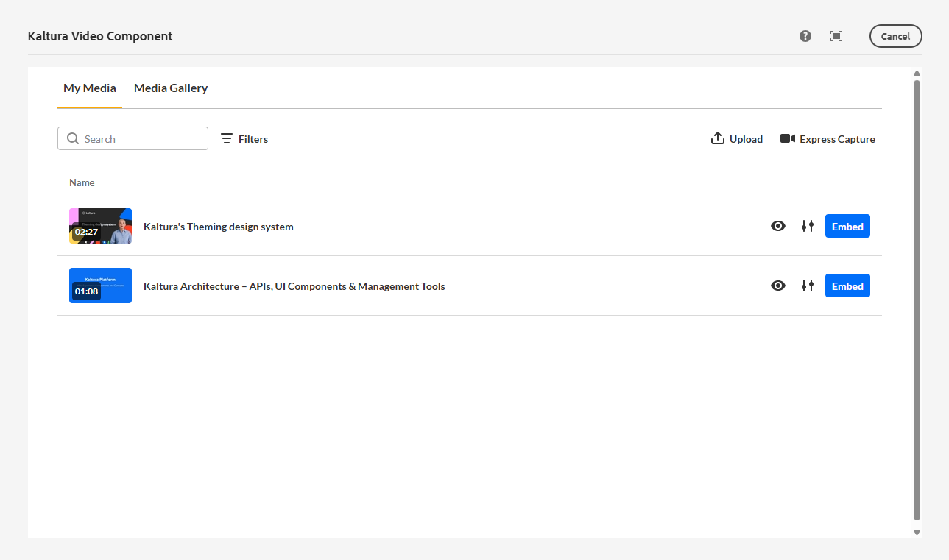This screenshot has height=560, width=949.
Task: Click the scrollbar up arrow
Action: 917,74
